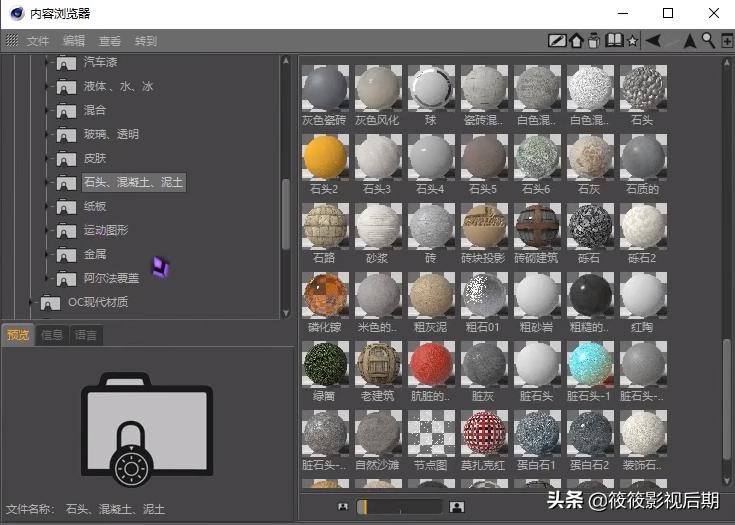
Task: Select the 砾石 material thumbnail
Action: tap(590, 226)
